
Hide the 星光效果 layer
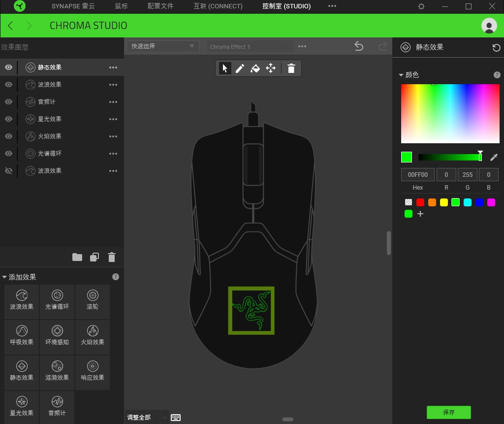(8, 119)
